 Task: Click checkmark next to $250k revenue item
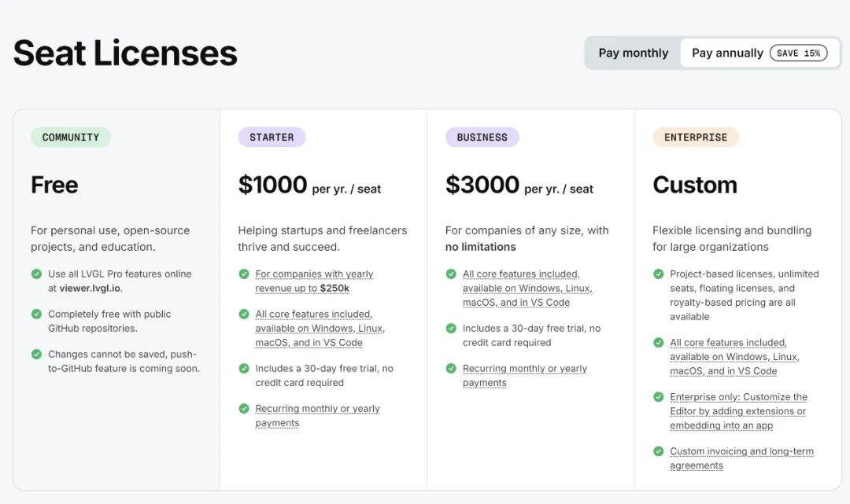point(244,274)
